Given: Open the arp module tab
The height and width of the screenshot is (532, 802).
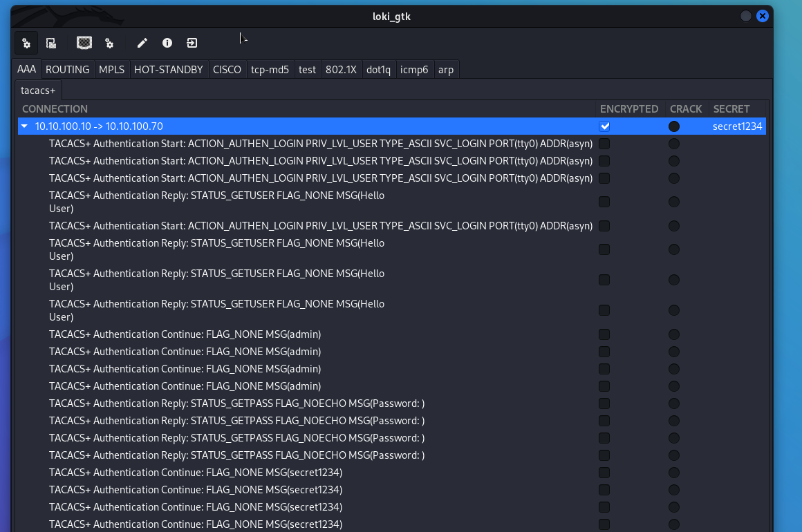Looking at the screenshot, I should point(446,70).
